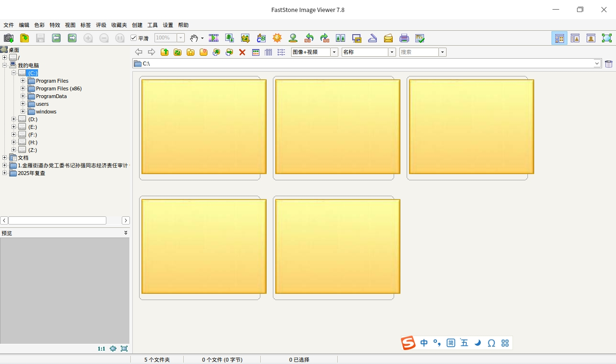This screenshot has height=364, width=616.
Task: Open the camera acquire images tool
Action: pos(9,38)
